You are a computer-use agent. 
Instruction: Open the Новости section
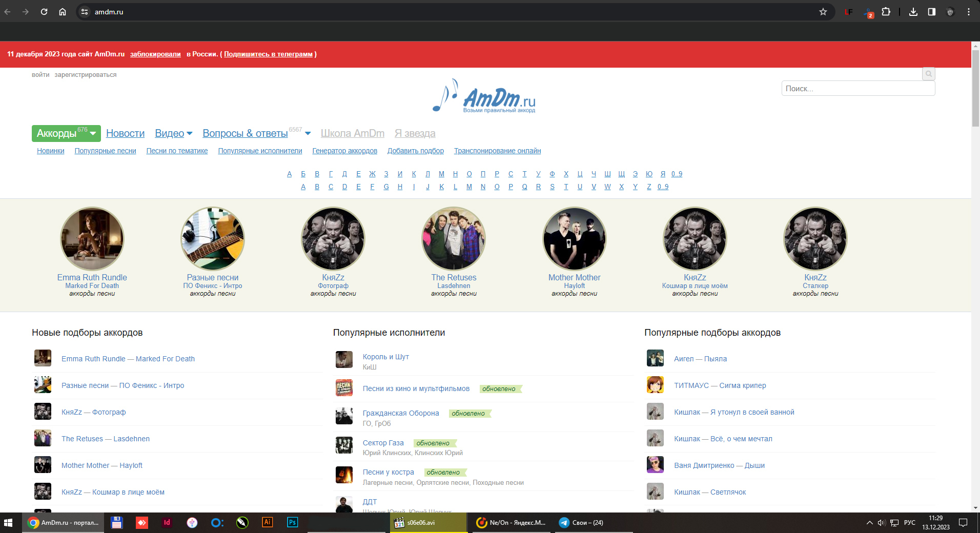tap(126, 133)
